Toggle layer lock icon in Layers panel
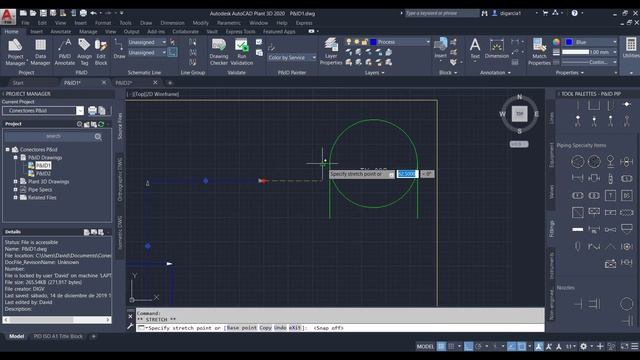The height and width of the screenshot is (360, 640). coord(364,42)
